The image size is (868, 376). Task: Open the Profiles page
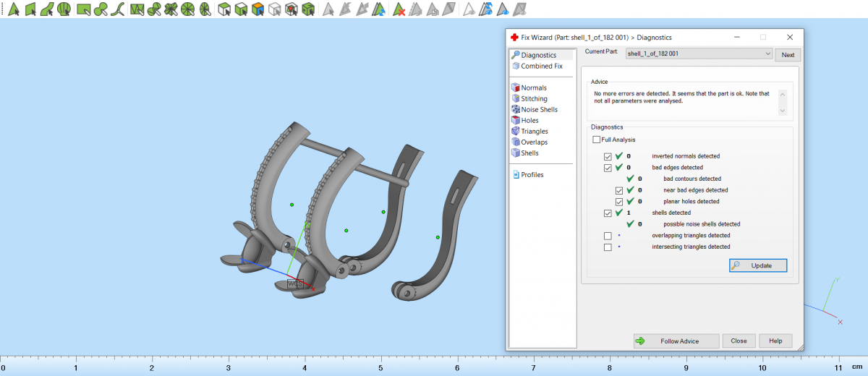click(532, 174)
